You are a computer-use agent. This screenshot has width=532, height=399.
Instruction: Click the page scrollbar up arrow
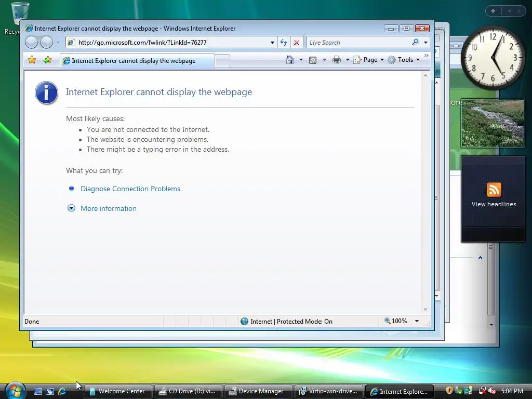coord(425,75)
